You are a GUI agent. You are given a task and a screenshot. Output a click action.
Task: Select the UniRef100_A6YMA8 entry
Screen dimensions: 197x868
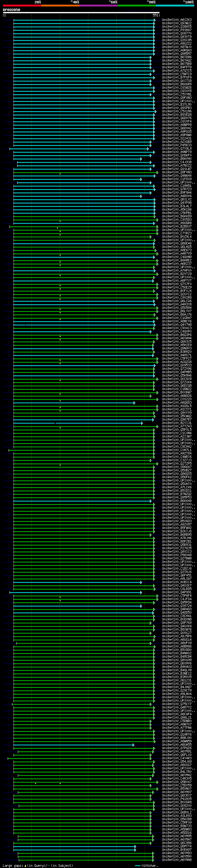177,860
